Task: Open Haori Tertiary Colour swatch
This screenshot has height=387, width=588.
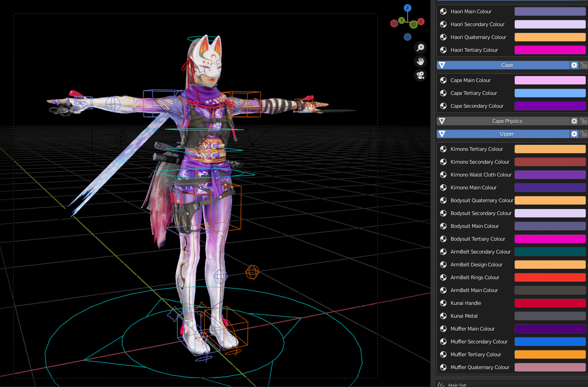Action: click(550, 50)
